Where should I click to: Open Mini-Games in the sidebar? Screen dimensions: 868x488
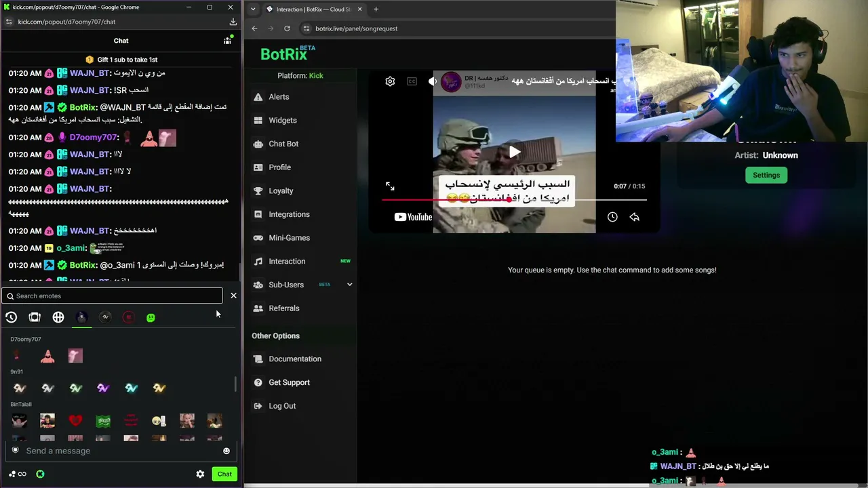pos(289,238)
